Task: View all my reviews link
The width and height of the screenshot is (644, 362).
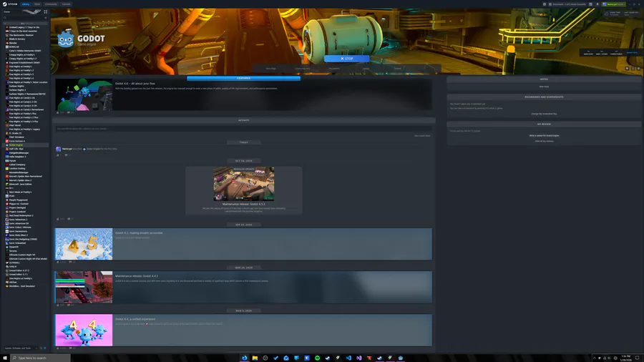Action: (544, 141)
